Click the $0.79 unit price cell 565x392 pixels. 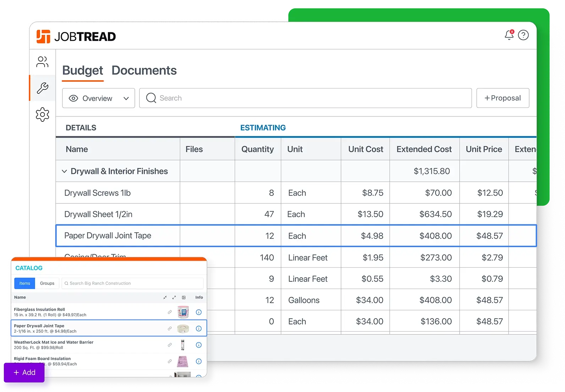492,279
